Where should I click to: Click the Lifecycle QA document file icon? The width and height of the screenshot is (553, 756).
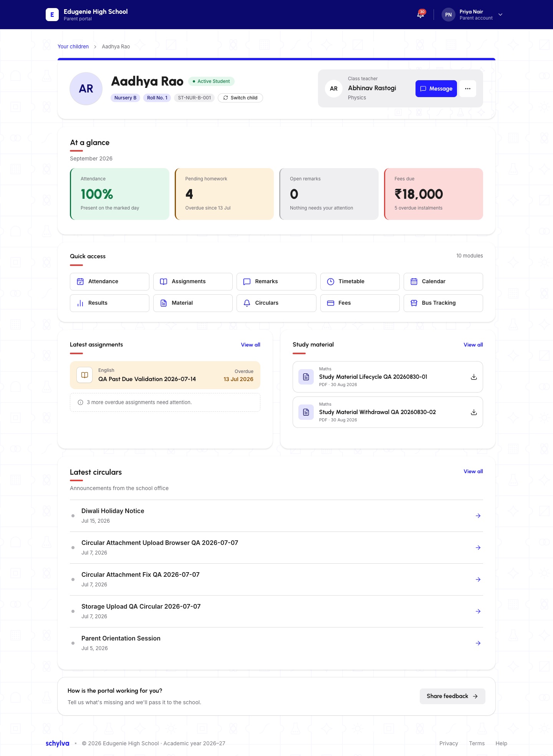point(306,377)
